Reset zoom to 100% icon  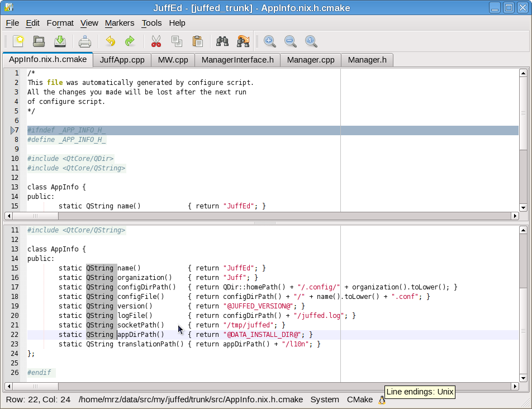(311, 41)
